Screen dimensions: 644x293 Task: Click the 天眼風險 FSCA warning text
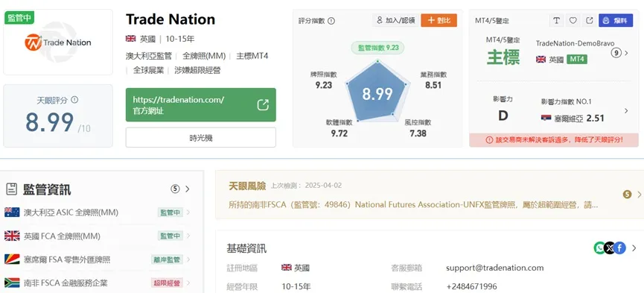click(412, 204)
